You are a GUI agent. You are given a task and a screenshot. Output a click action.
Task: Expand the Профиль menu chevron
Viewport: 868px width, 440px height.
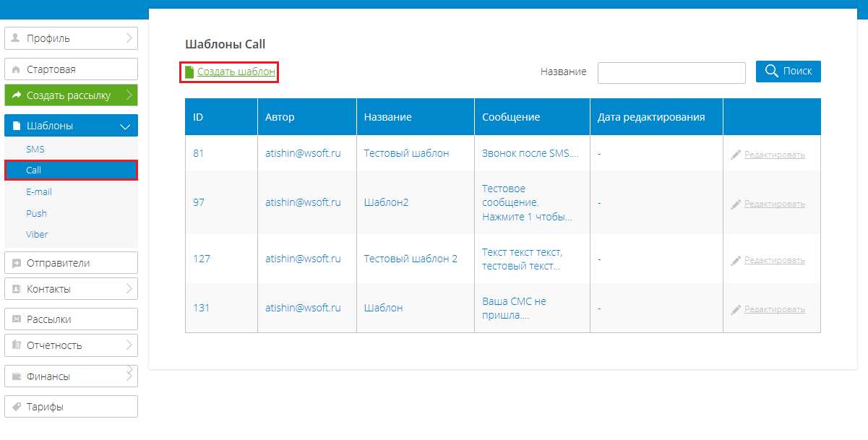[x=129, y=38]
